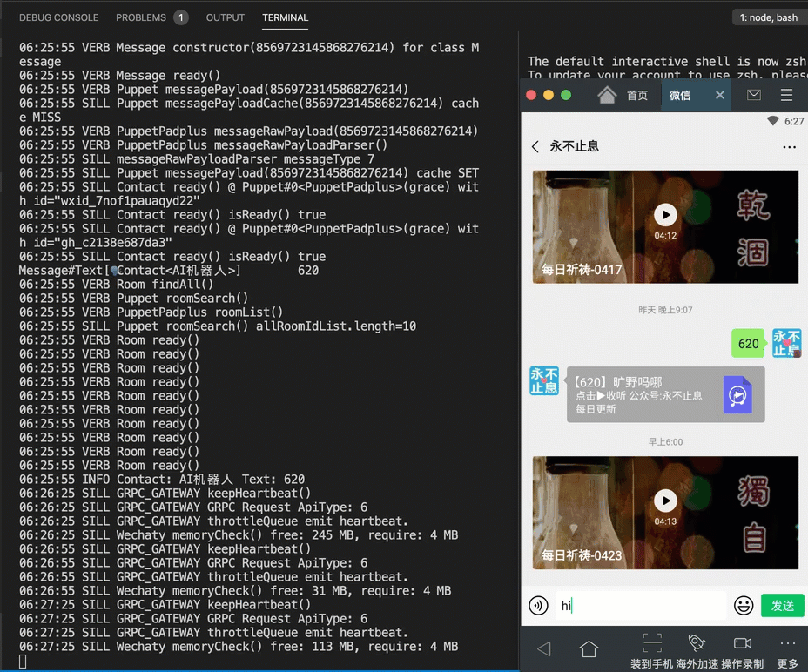
Task: Close the 微信 tab
Action: (720, 95)
